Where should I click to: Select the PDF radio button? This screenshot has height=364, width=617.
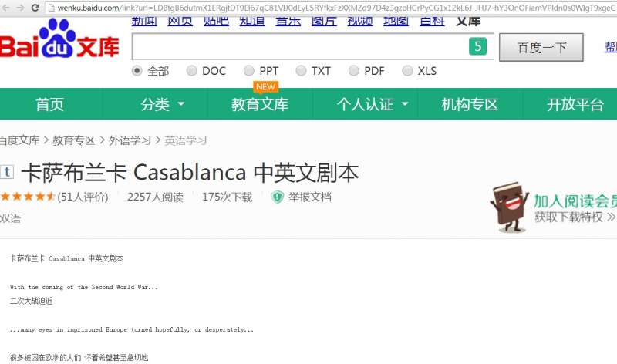coord(354,71)
